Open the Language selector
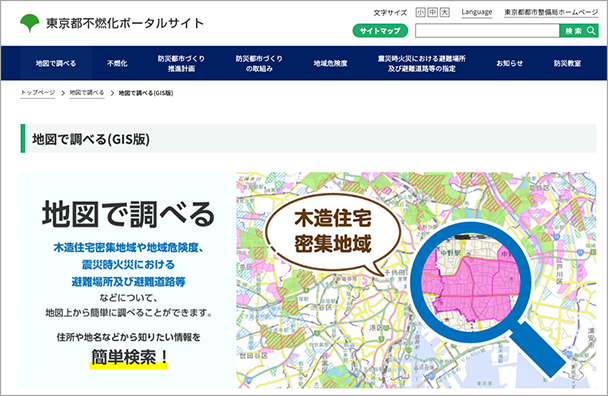 tap(477, 12)
